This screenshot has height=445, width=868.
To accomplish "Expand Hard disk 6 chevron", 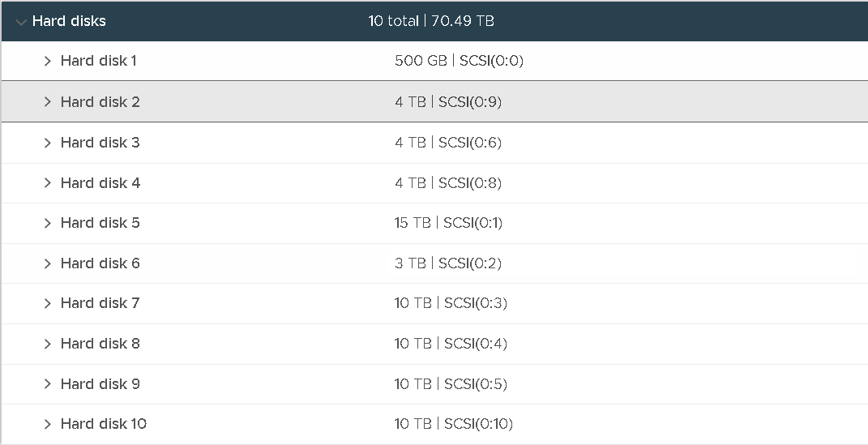I will [x=48, y=263].
